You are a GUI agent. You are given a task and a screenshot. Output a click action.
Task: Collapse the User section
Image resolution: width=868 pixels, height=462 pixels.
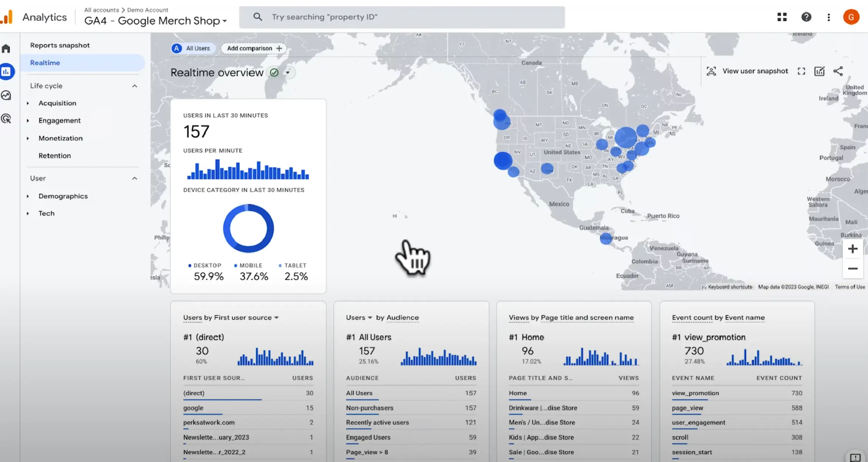135,178
